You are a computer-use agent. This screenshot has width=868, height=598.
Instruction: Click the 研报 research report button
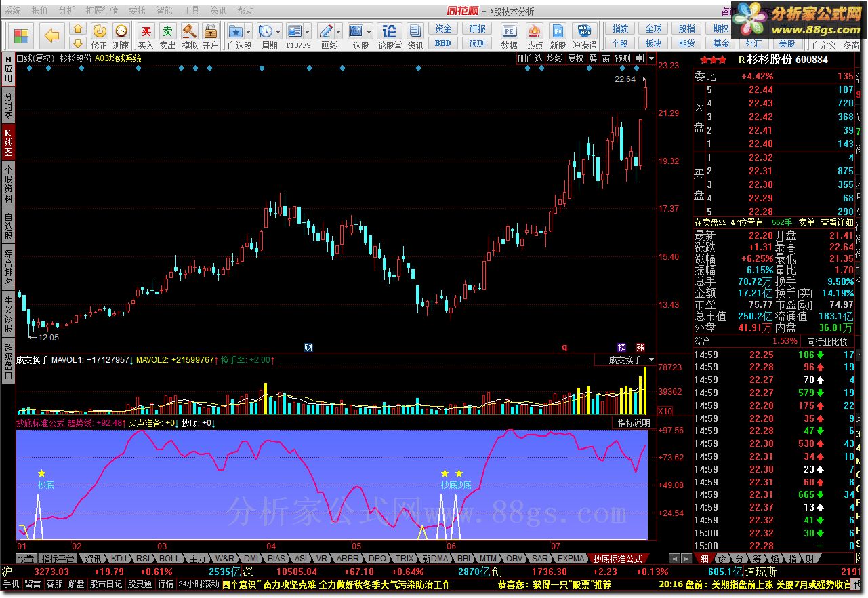coord(477,28)
